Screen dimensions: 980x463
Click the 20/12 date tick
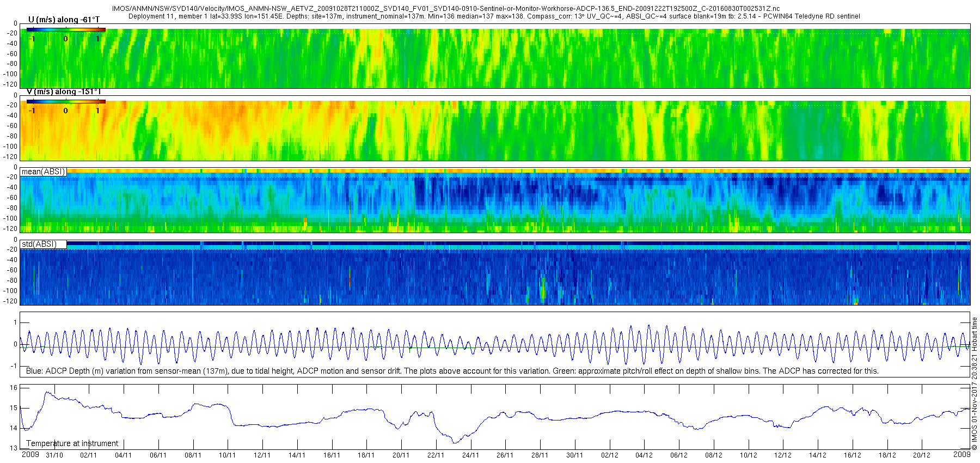click(922, 455)
